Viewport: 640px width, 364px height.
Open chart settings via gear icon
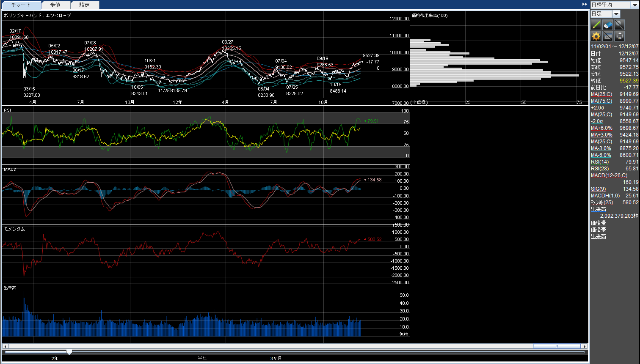596,36
